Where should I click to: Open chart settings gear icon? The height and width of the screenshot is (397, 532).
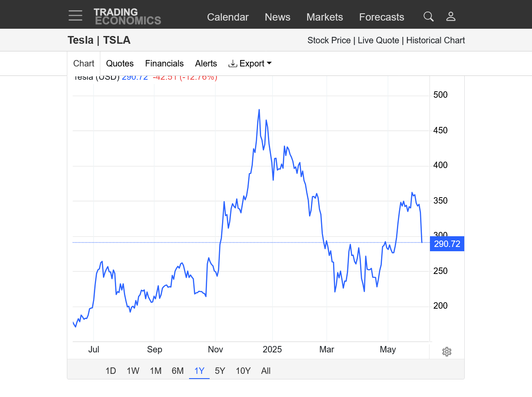(x=447, y=352)
